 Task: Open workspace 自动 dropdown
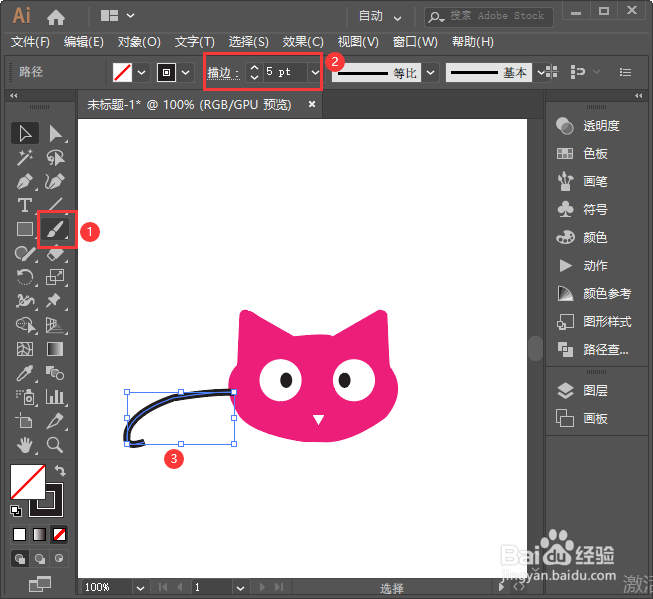pos(380,17)
